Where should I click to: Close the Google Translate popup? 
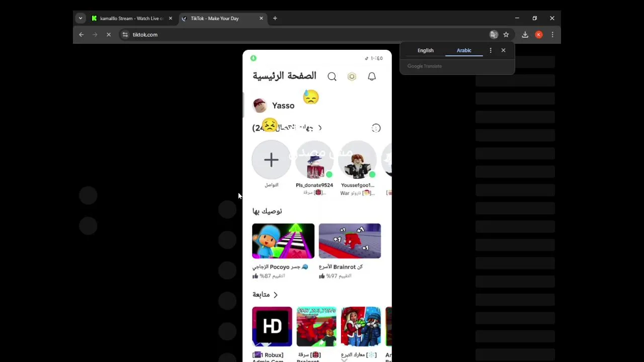click(x=503, y=50)
